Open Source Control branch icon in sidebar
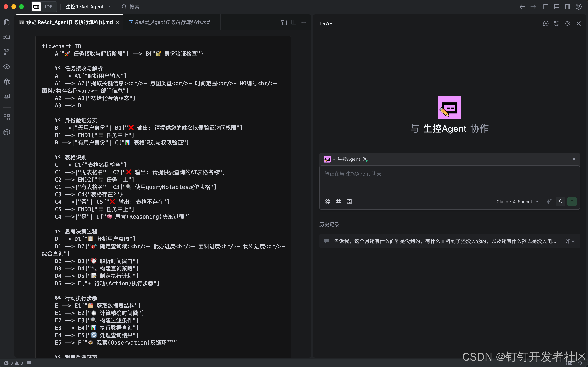This screenshot has width=588, height=367. pyautogui.click(x=7, y=52)
